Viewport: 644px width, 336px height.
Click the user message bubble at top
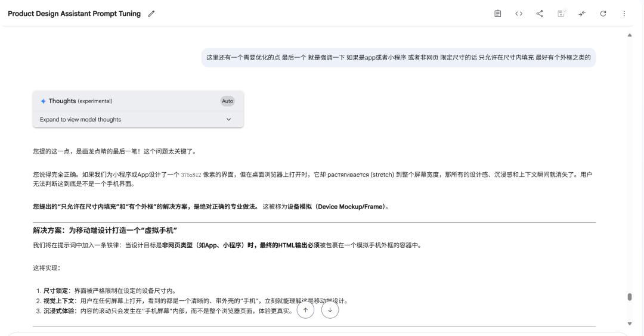point(398,57)
